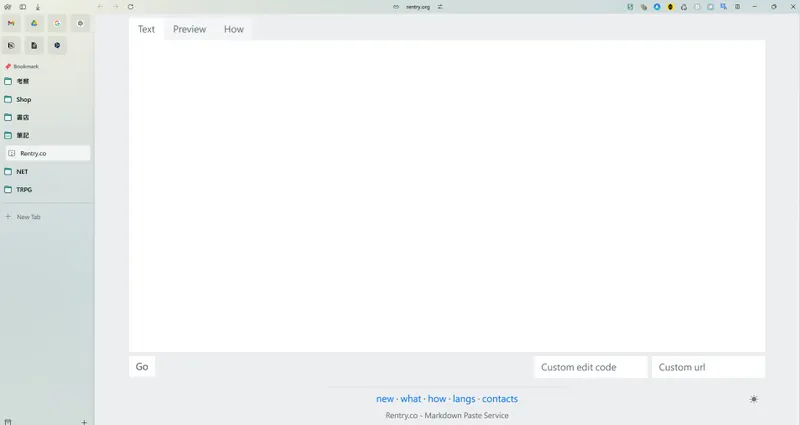
Task: Open the 'contacts' footer link
Action: coord(500,399)
